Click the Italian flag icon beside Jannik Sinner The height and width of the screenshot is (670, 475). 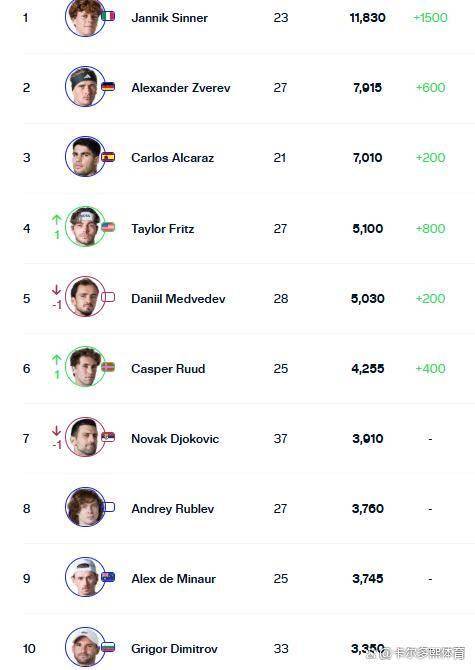108,17
